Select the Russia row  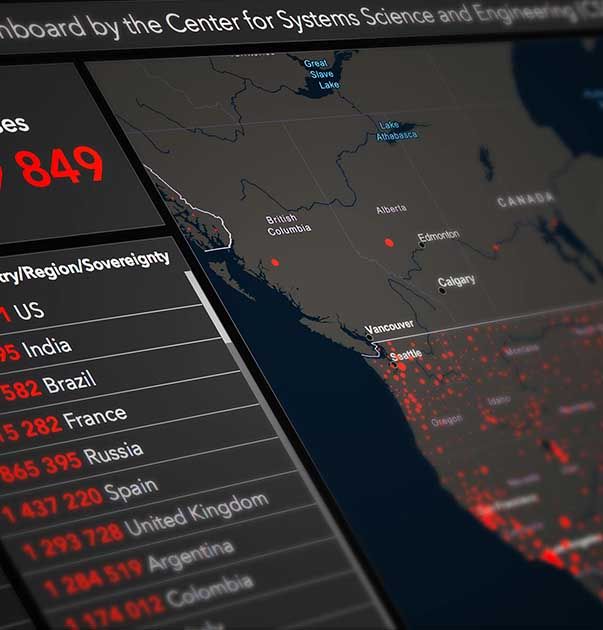point(100,460)
